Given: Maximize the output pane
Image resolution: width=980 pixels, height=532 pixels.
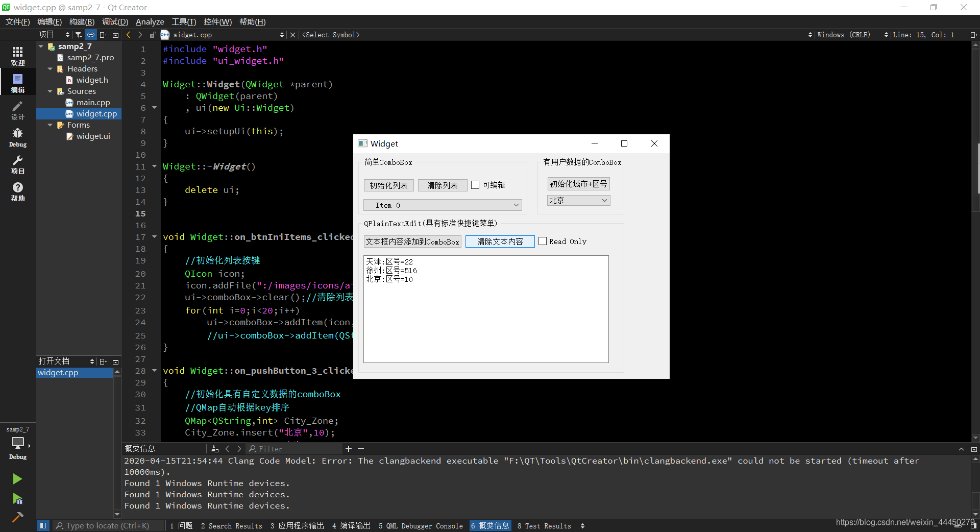Looking at the screenshot, I should [x=973, y=449].
